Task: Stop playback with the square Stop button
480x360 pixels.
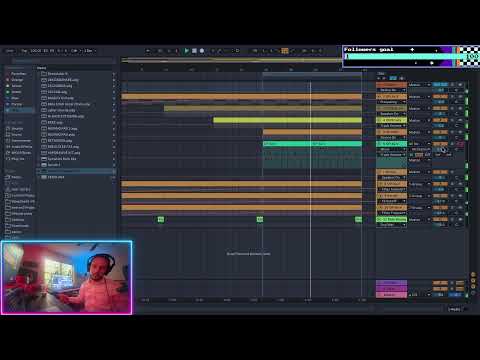Action: (194, 51)
